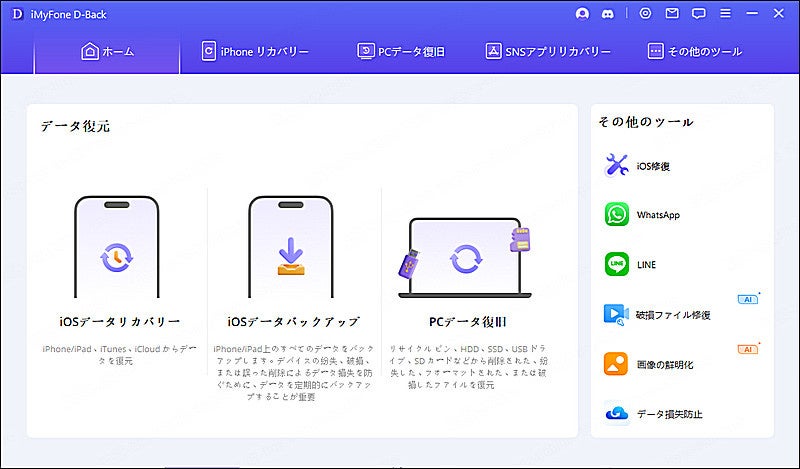Click the iOS修復 wrench icon
This screenshot has height=469, width=800.
click(x=616, y=165)
